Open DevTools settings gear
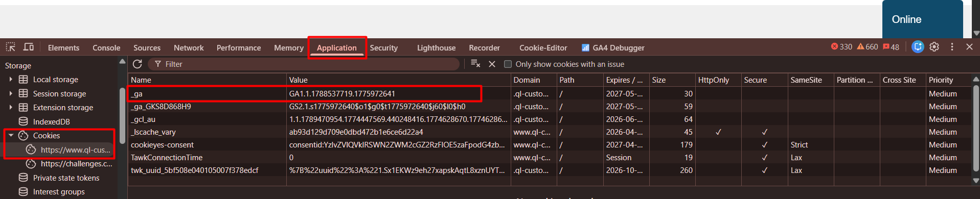Screen dimensions: 980x199 click(x=934, y=47)
